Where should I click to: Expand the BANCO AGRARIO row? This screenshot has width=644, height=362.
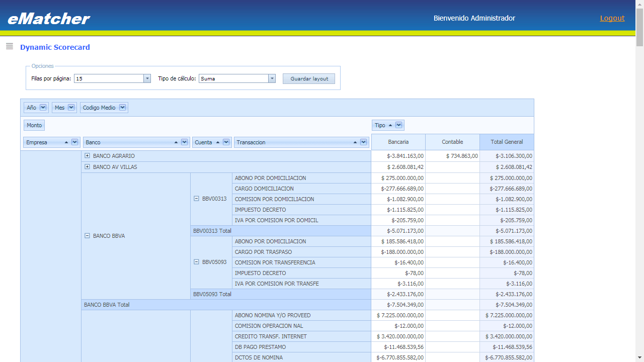[x=87, y=156]
